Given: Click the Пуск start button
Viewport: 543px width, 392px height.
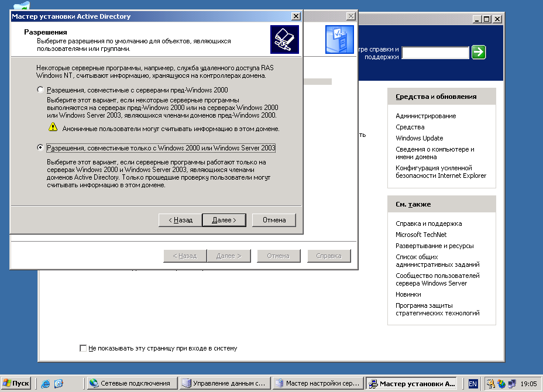Looking at the screenshot, I should (x=16, y=383).
